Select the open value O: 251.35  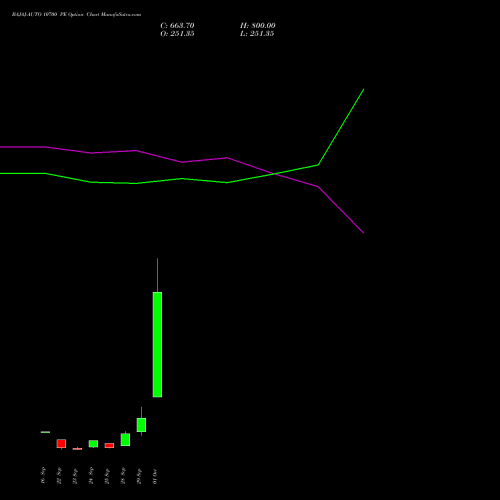point(177,34)
